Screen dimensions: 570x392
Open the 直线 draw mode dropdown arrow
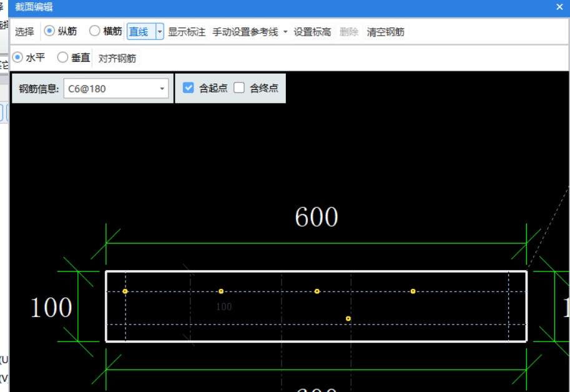(x=160, y=32)
